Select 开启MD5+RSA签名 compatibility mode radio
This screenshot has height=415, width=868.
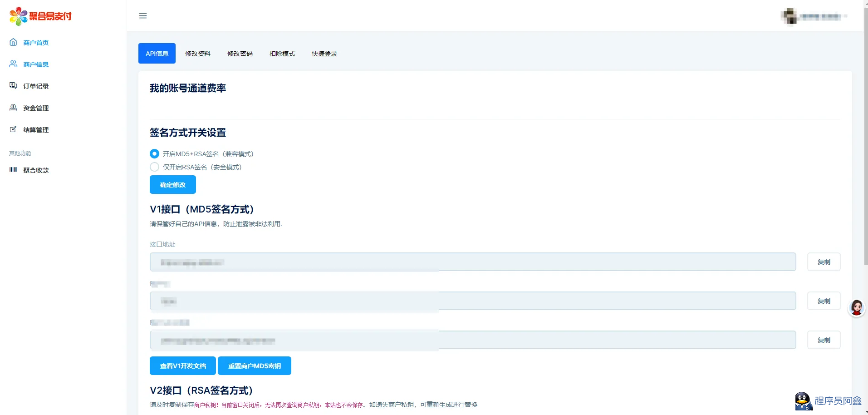(x=154, y=154)
